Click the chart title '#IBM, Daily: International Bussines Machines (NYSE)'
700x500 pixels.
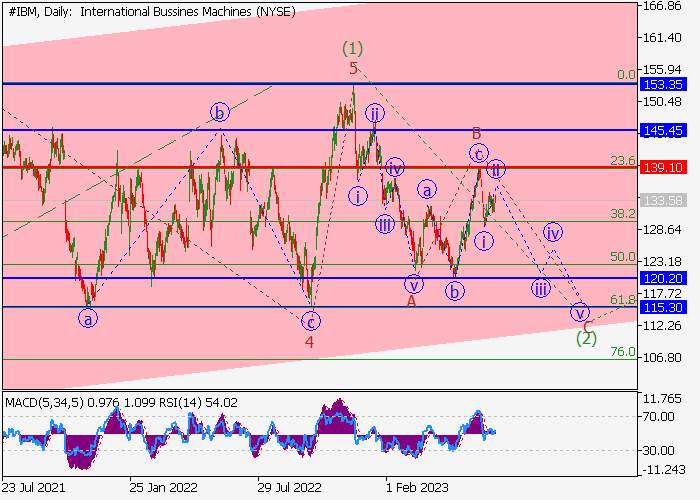click(152, 12)
